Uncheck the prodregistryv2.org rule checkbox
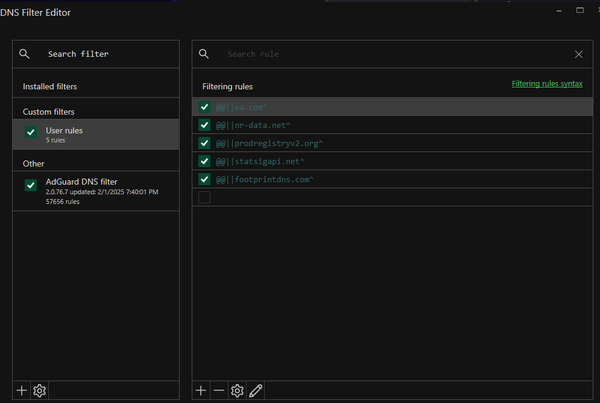 204,143
